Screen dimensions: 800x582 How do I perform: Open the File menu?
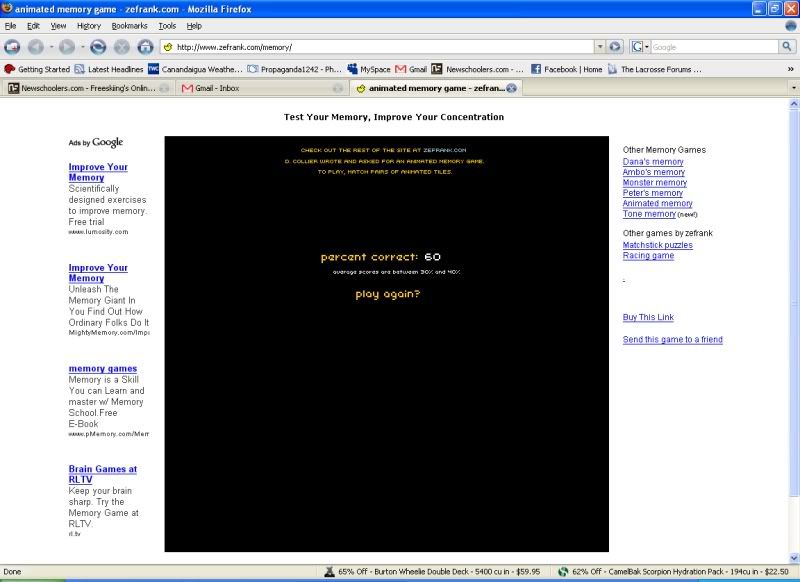click(10, 26)
